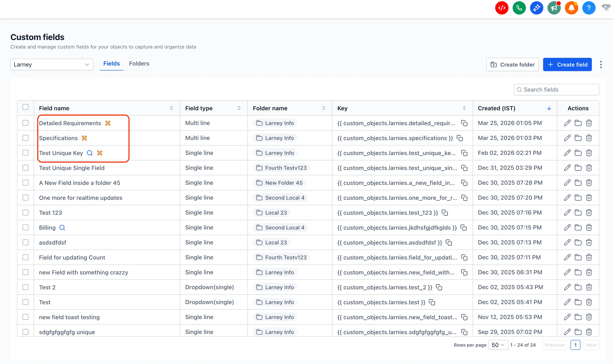Click the Create field button

coord(567,64)
